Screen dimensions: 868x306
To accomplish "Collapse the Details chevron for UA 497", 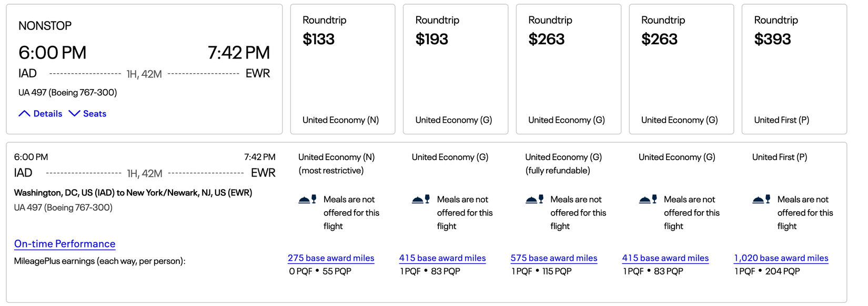I will [x=24, y=114].
